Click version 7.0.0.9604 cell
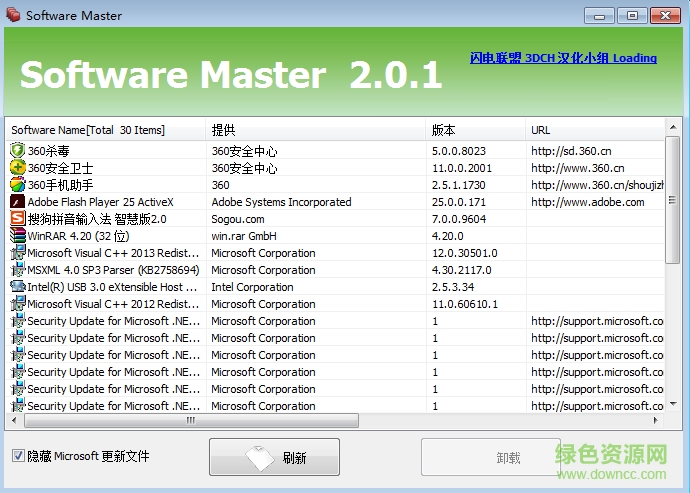690x493 pixels. (x=459, y=219)
